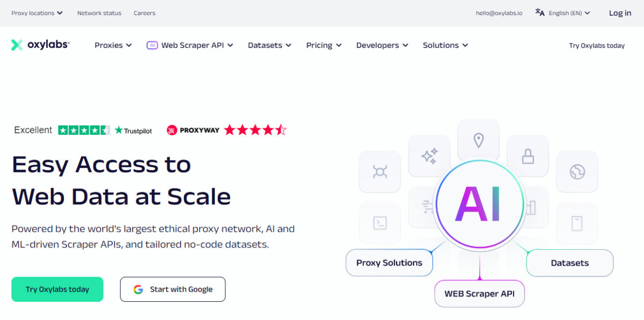Open the Network status link
644x320 pixels.
99,13
